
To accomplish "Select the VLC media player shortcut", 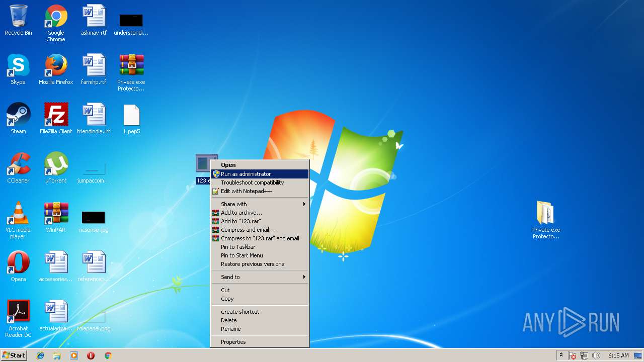I will pyautogui.click(x=18, y=220).
